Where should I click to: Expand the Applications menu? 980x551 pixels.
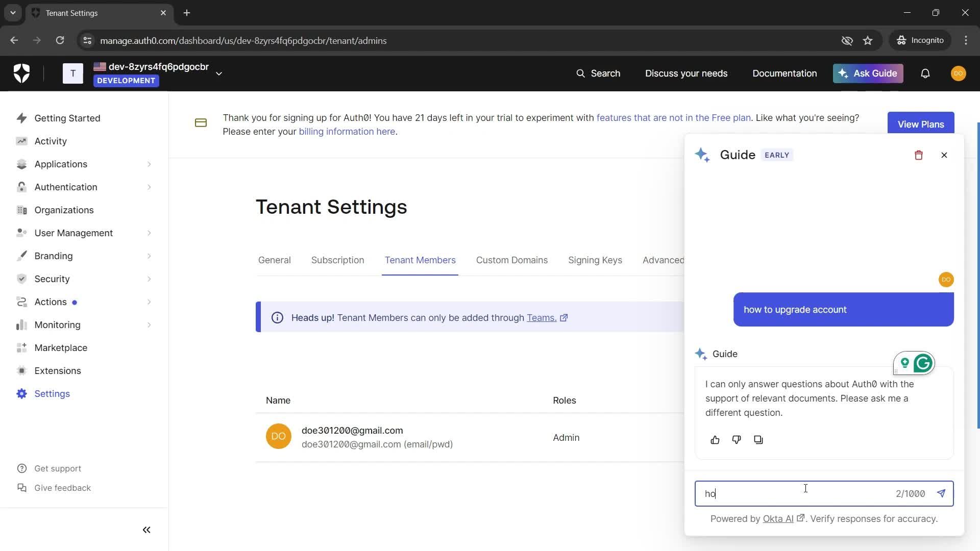[x=84, y=164]
